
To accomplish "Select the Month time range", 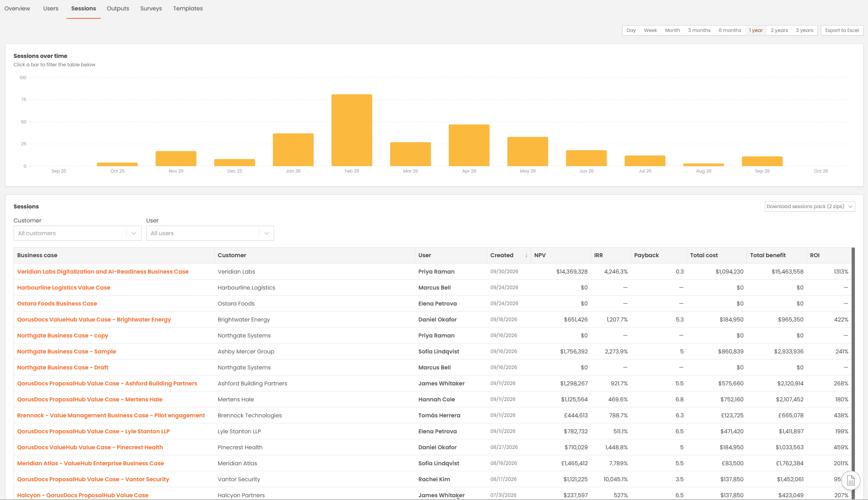I will click(673, 30).
